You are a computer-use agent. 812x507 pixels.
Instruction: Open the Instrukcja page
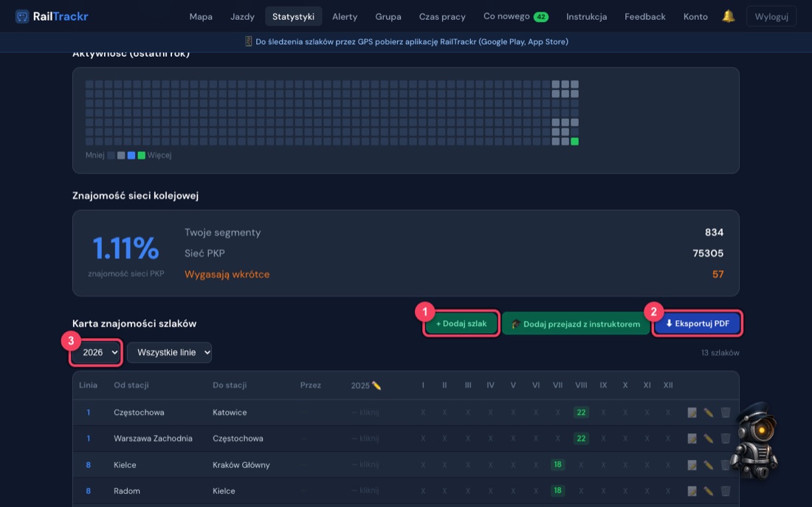(587, 16)
